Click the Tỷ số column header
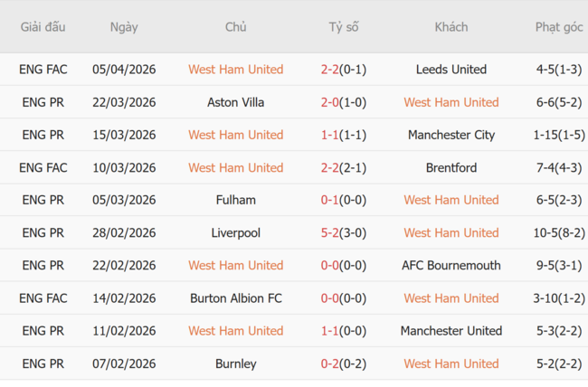Viewport: 588px width, 387px height. click(x=344, y=27)
